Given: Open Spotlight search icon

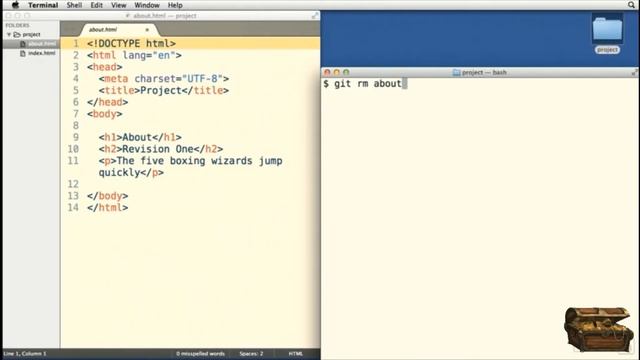Looking at the screenshot, I should 632,5.
